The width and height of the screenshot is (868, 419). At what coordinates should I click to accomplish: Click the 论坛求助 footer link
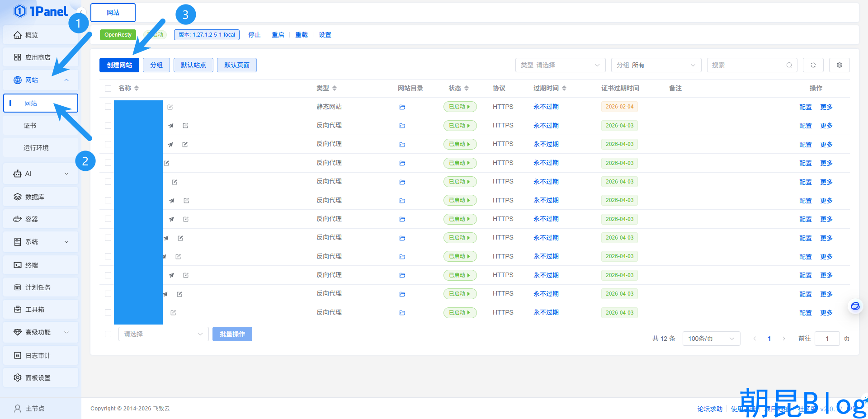click(x=710, y=409)
